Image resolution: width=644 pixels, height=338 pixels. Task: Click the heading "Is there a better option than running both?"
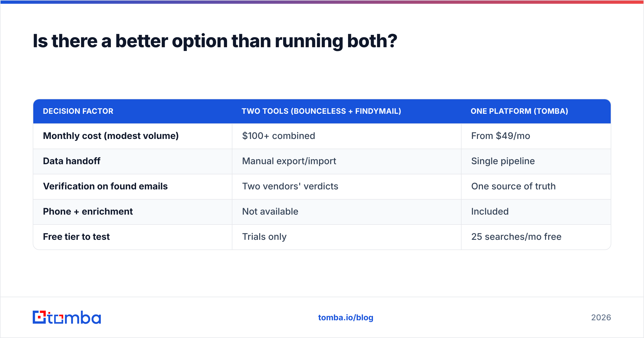(x=215, y=41)
